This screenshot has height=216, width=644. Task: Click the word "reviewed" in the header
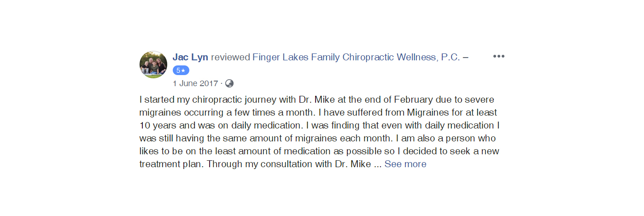pyautogui.click(x=230, y=57)
